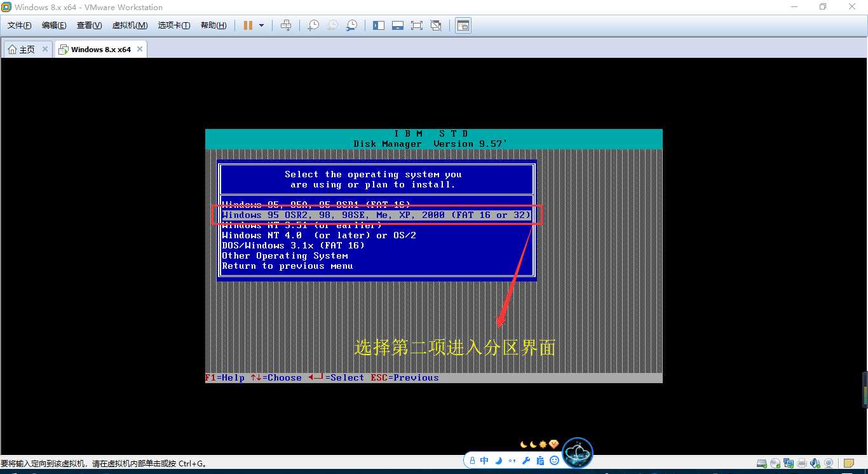Click the glowing heart IME avatar
The width and height of the screenshot is (868, 474).
pos(578,454)
